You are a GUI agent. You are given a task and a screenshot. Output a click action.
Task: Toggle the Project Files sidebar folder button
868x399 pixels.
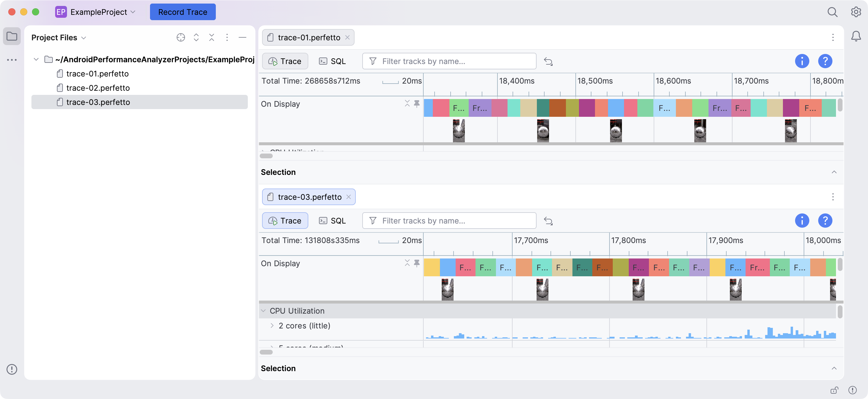coord(12,36)
